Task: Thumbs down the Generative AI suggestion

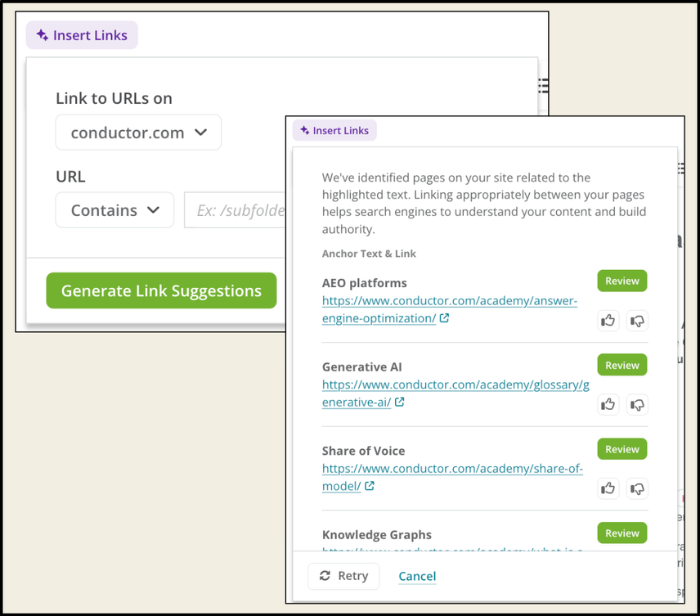Action: coord(637,405)
